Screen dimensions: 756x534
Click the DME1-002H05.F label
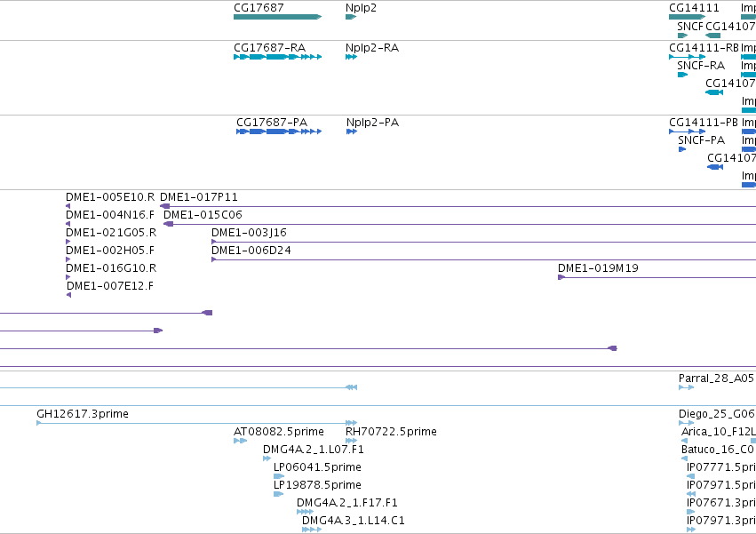point(110,251)
